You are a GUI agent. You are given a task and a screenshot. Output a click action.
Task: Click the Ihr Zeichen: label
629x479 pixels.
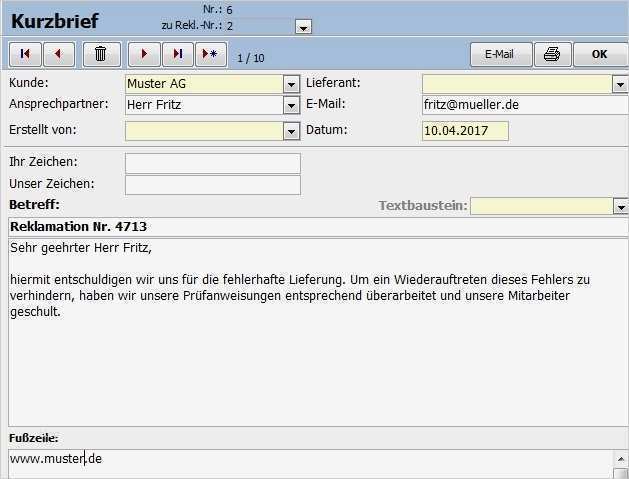[x=43, y=162]
